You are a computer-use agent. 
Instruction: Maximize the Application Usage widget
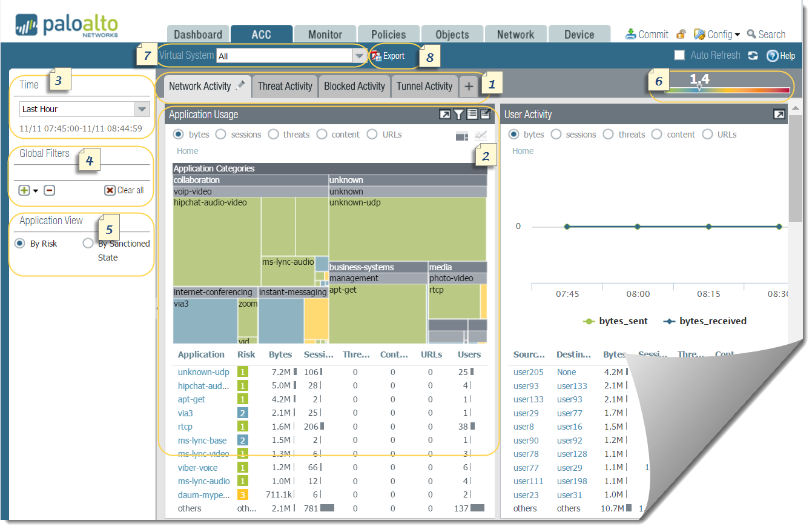(x=445, y=115)
